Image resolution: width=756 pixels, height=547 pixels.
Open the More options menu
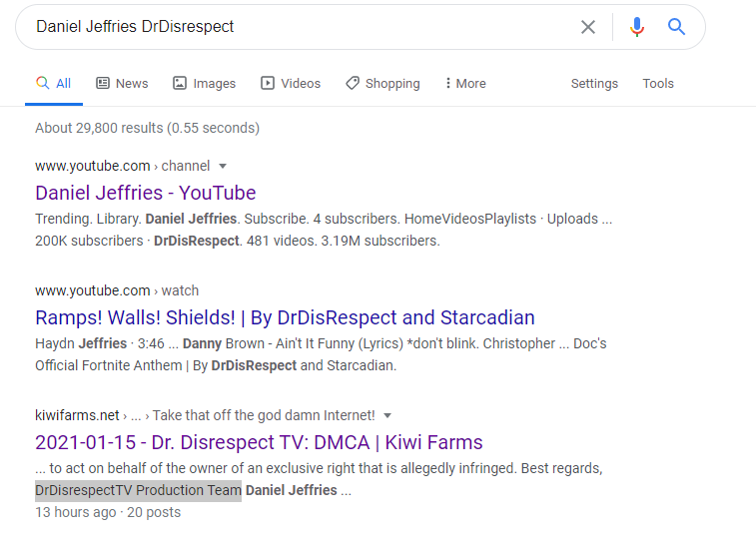coord(465,84)
